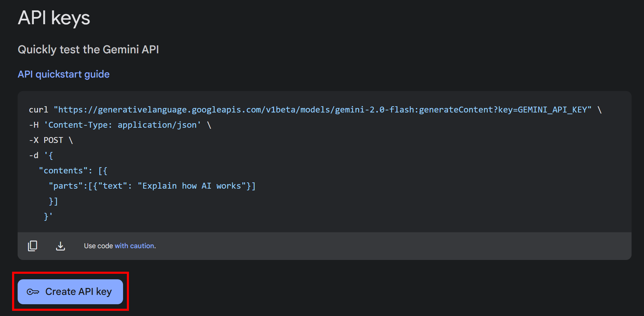Create a new API key

tap(70, 292)
